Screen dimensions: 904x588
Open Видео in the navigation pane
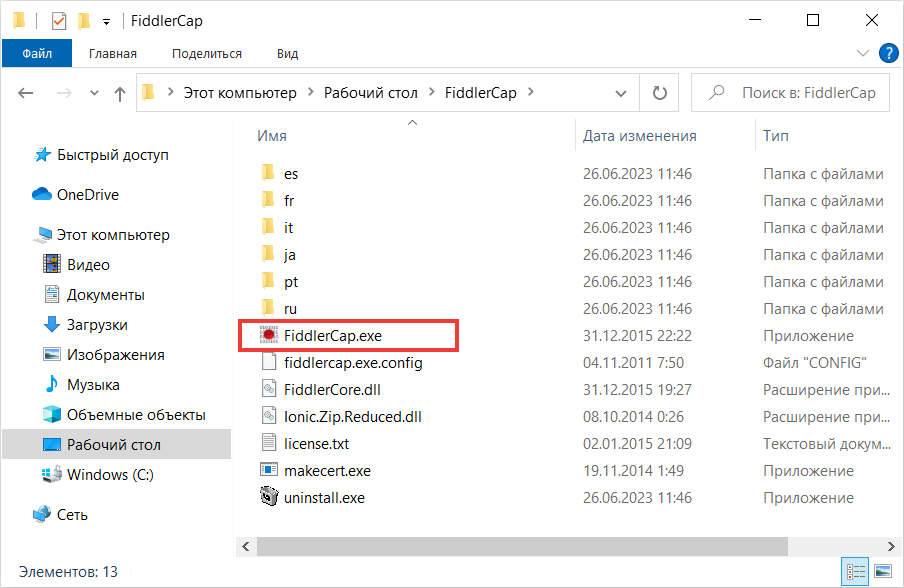(x=77, y=265)
